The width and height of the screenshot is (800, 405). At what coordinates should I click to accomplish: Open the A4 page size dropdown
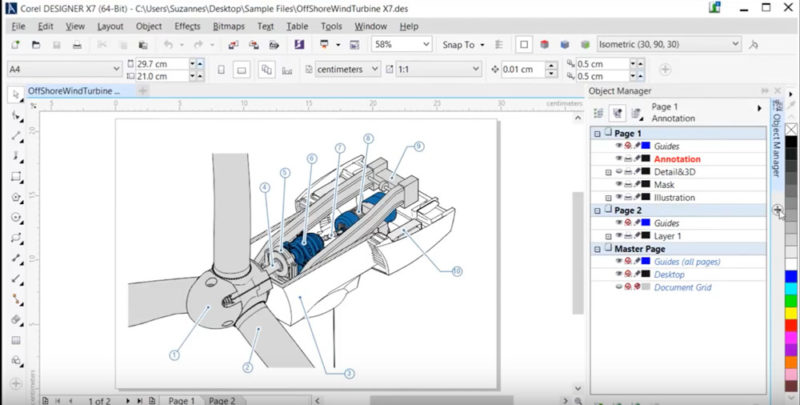coord(116,69)
